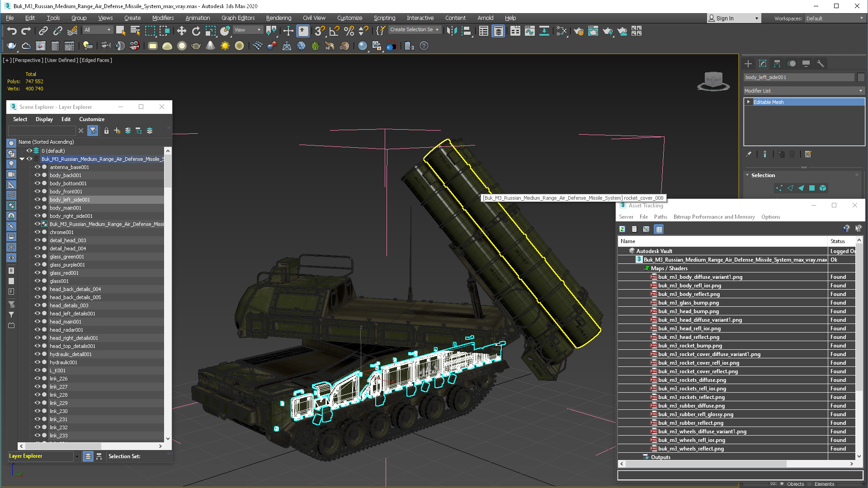The height and width of the screenshot is (488, 868).
Task: Click the Configure Modifier Sets icon
Action: (x=808, y=154)
